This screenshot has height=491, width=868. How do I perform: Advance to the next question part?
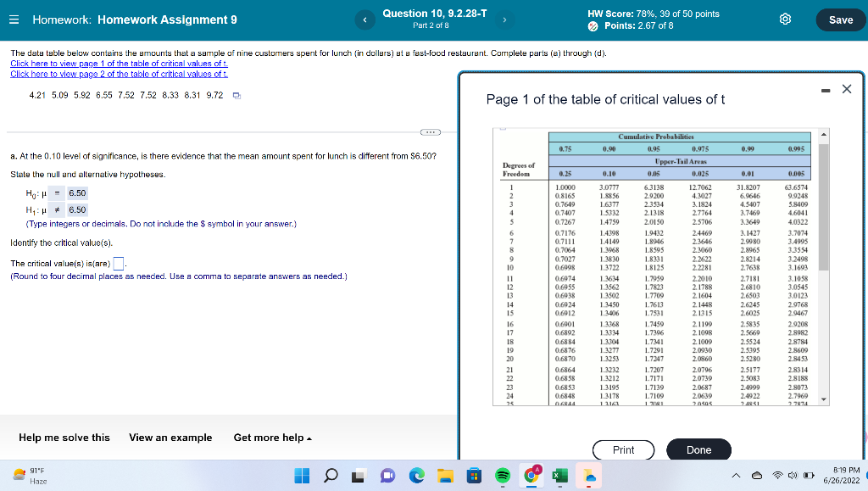point(504,18)
